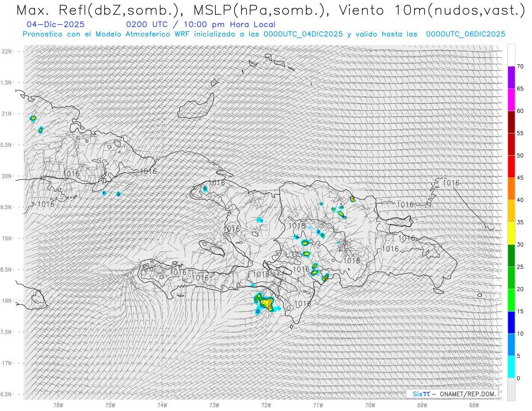Viewport: 532px width, 411px height.
Task: Click the latitude label 17N
Action: [x=7, y=363]
